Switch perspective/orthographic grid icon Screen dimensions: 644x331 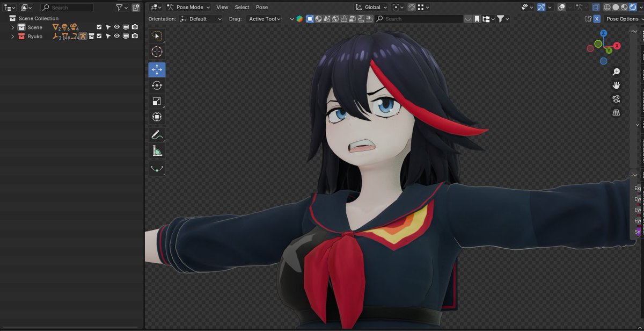[616, 112]
